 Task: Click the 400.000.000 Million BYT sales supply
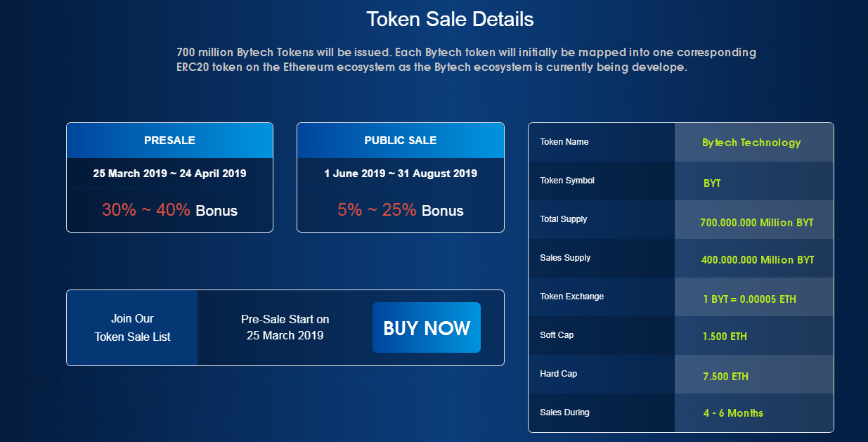tap(757, 260)
